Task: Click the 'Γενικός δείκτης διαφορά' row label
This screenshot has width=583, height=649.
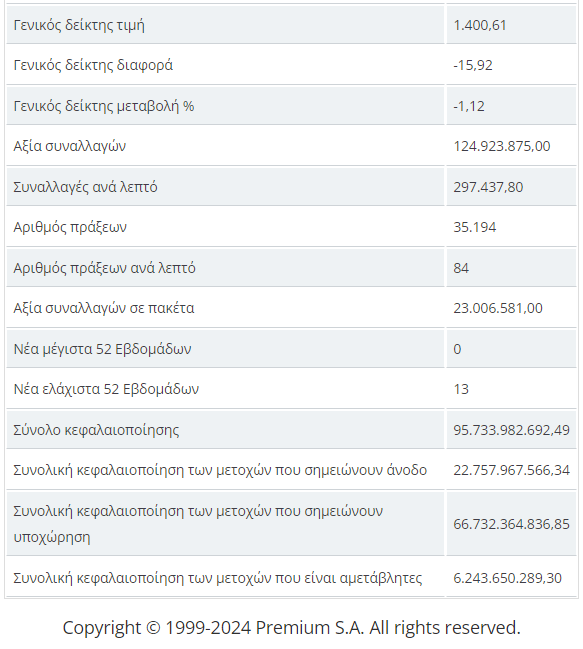Action: point(93,65)
